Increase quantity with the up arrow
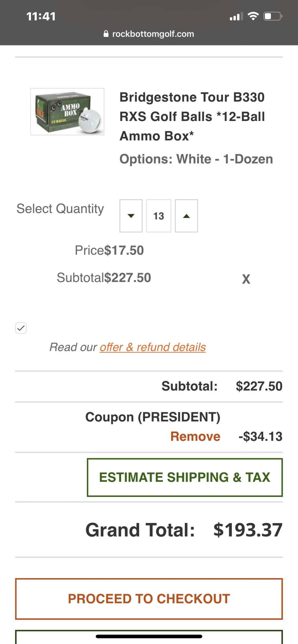Image resolution: width=298 pixels, height=644 pixels. click(x=186, y=216)
